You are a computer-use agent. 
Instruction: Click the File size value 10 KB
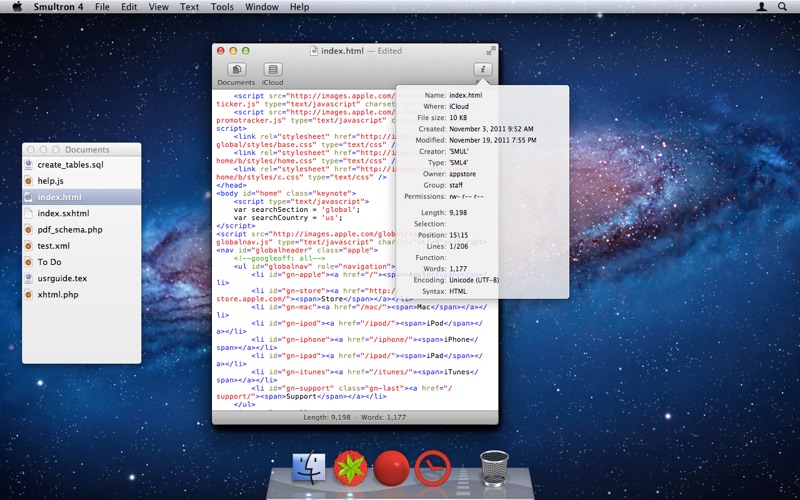coord(458,118)
